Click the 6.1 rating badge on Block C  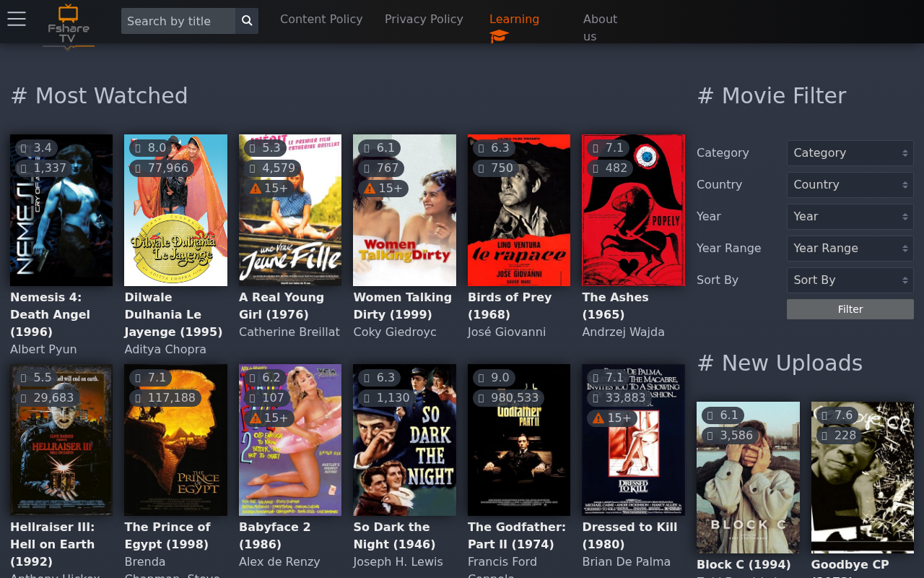(x=723, y=415)
